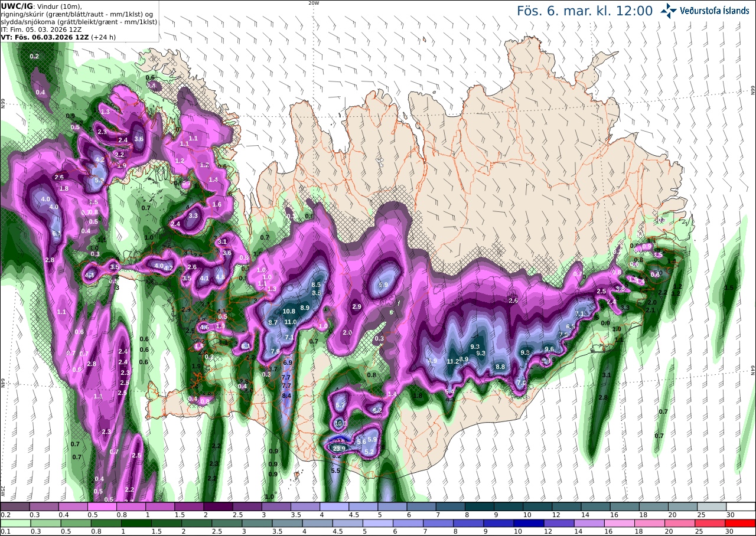Click the '23.9' precipitation value on the map

click(338, 449)
